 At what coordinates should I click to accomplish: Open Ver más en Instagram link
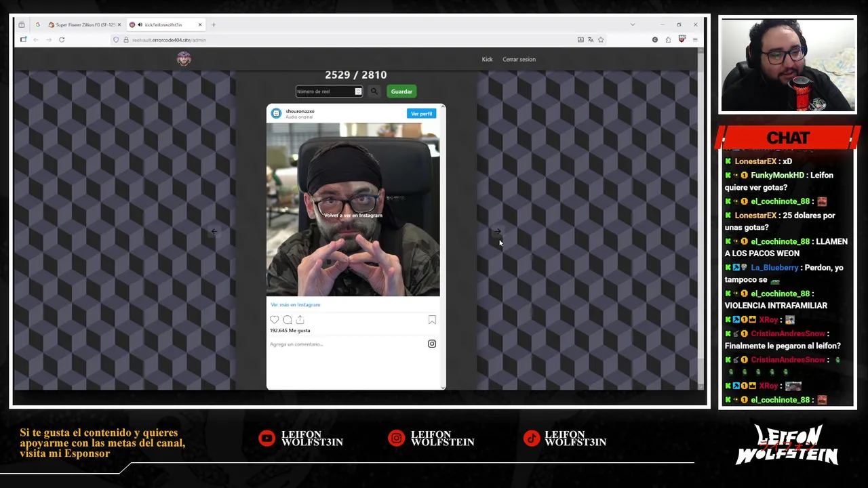[x=295, y=305]
